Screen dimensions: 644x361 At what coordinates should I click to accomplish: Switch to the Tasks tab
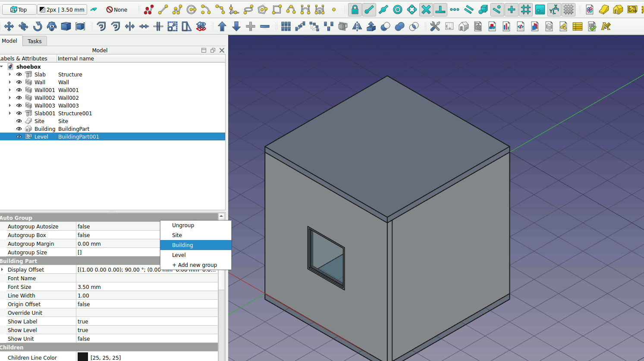tap(35, 41)
